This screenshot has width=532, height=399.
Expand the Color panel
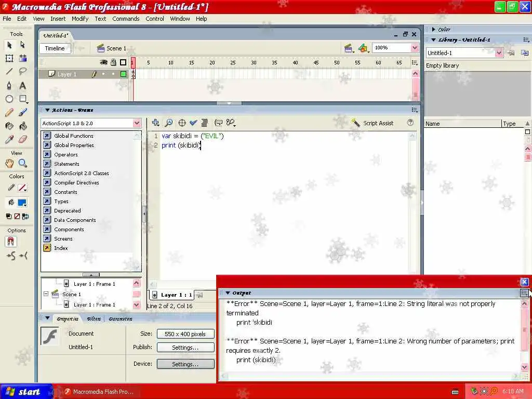pos(434,30)
